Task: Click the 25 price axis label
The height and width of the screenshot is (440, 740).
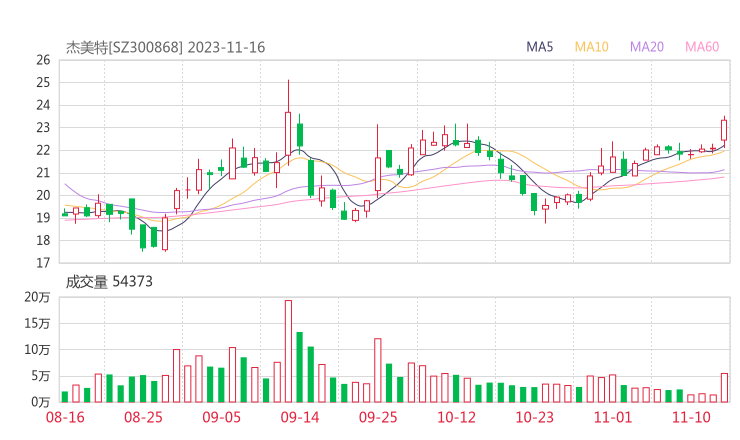Action: click(x=43, y=83)
